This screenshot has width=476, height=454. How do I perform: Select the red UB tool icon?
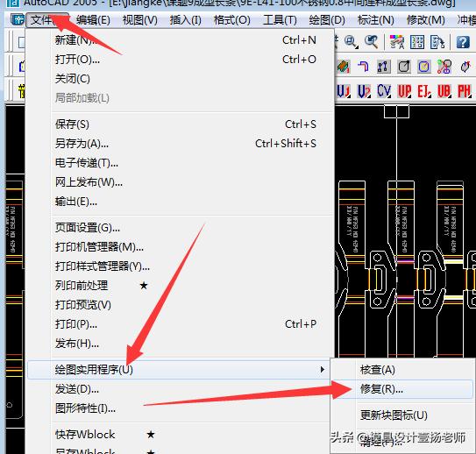(444, 91)
